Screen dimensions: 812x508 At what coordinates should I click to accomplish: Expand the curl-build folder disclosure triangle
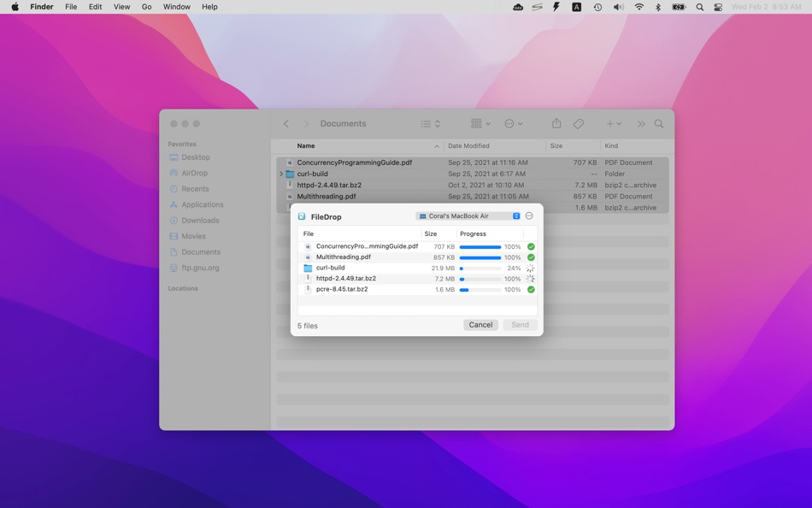coord(281,174)
